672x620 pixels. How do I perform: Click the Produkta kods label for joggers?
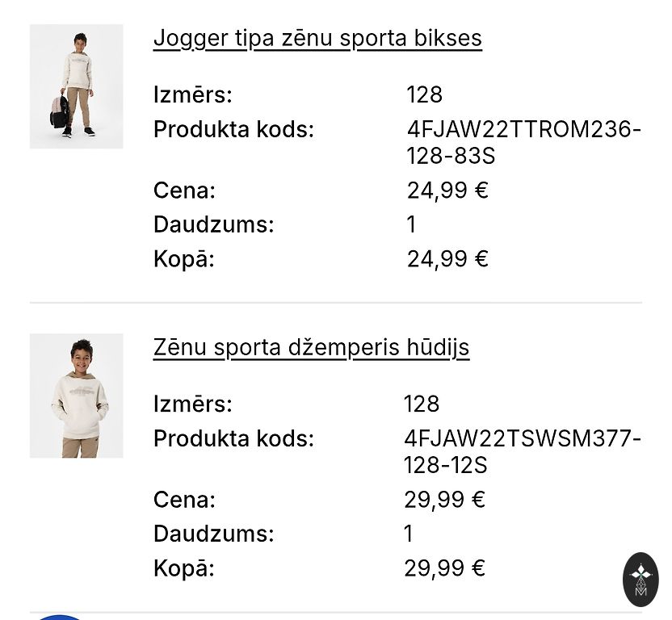(233, 129)
